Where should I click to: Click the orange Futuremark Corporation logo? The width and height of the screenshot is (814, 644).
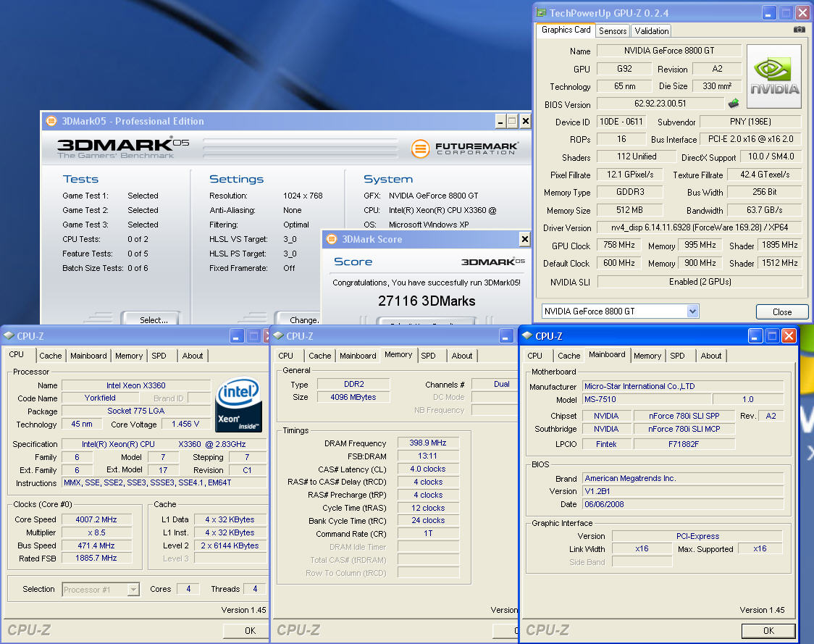(464, 149)
